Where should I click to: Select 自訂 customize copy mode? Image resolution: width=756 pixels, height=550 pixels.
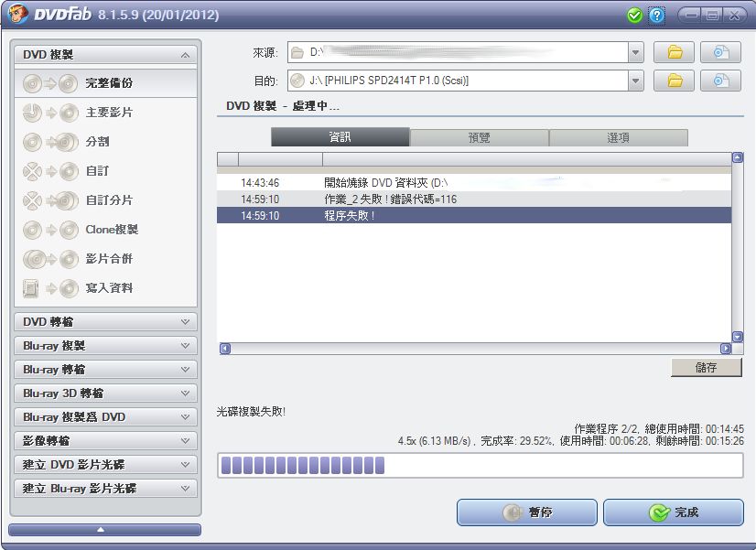point(105,171)
